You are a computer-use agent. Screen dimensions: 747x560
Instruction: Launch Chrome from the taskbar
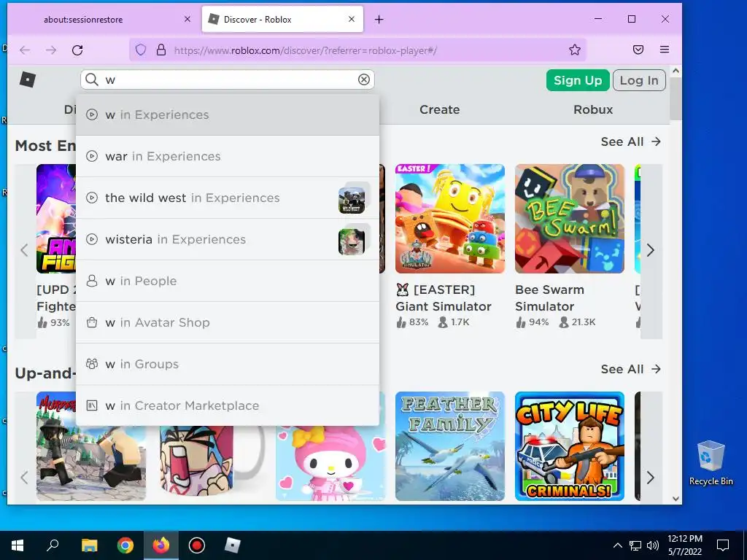(125, 545)
